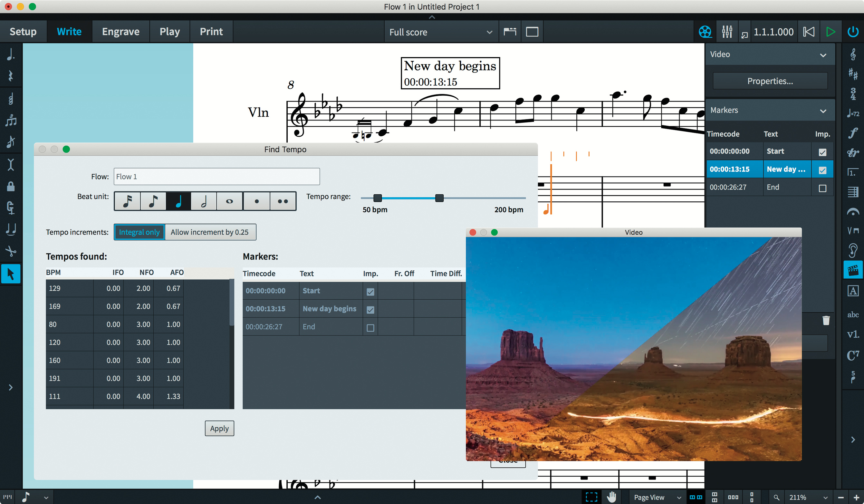Click the green Play transport button
The width and height of the screenshot is (864, 504).
[830, 32]
